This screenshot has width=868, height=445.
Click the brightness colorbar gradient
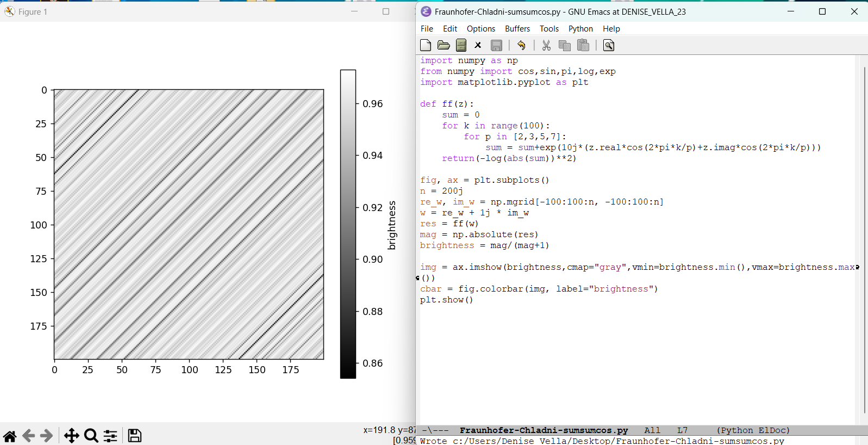348,224
